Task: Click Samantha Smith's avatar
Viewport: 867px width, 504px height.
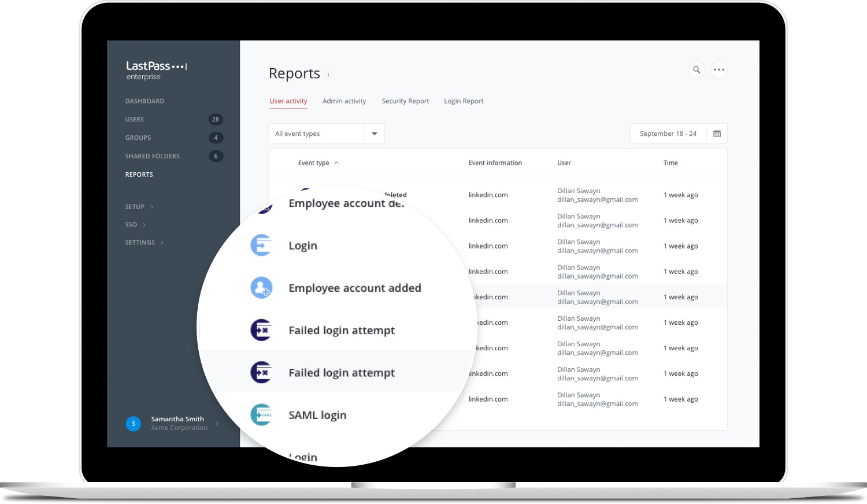Action: click(x=134, y=424)
